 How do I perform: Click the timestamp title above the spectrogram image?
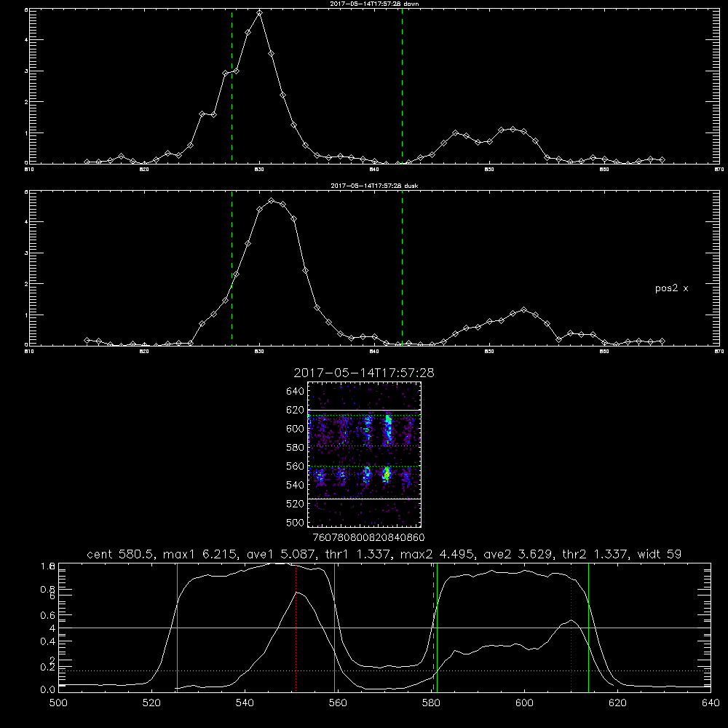tap(364, 373)
